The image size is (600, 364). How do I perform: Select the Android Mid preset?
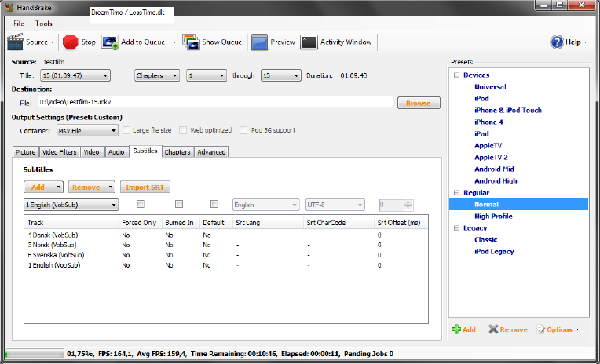(494, 169)
